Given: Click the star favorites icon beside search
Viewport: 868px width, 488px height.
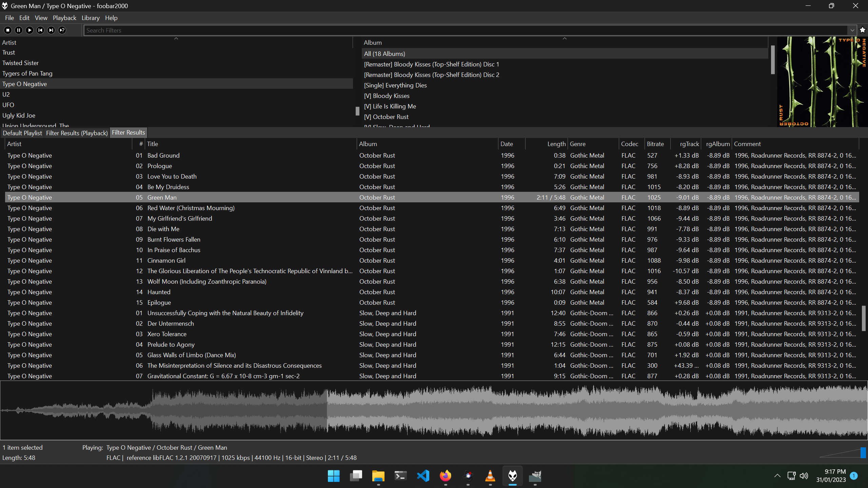Looking at the screenshot, I should click(x=863, y=30).
